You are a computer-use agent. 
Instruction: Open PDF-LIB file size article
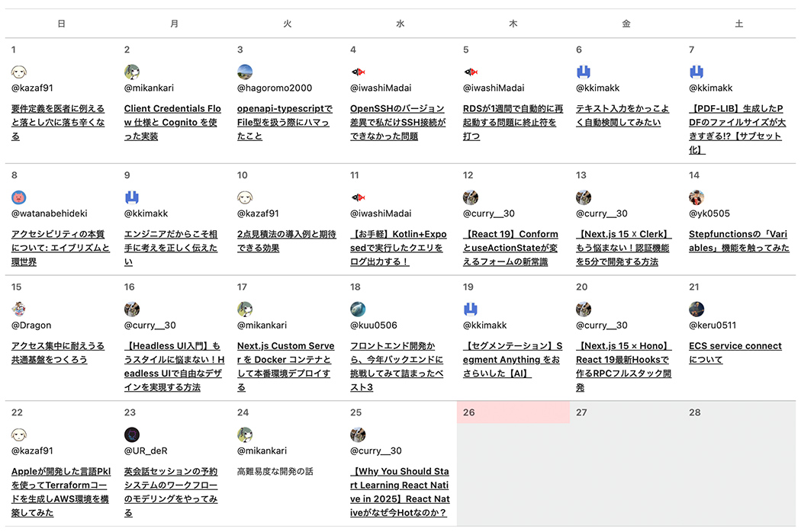(737, 129)
